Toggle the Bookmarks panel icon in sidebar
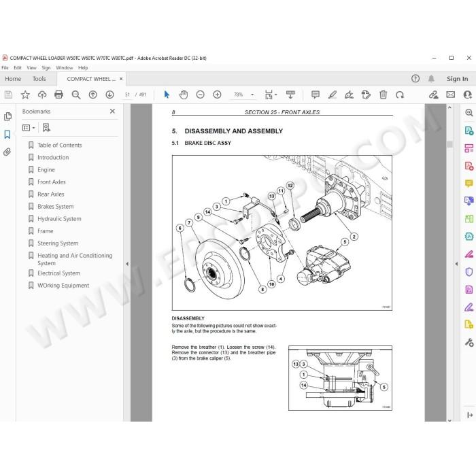Viewport: 476px width, 476px height. 7,134
